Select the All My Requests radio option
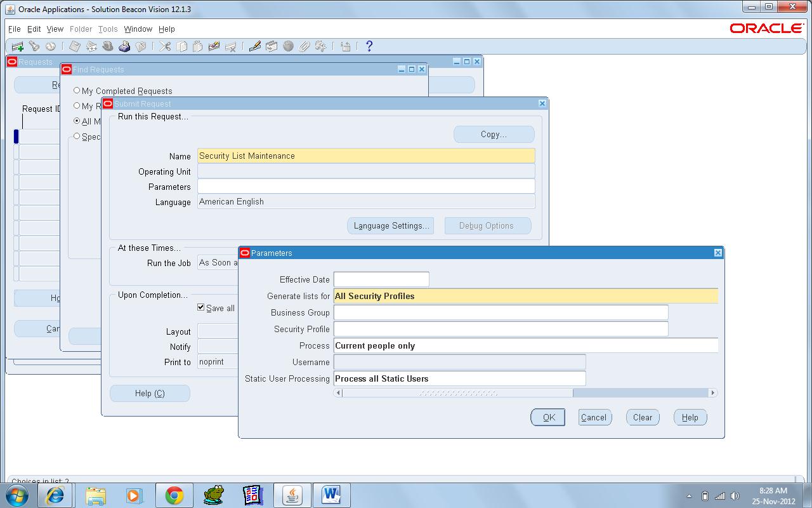The width and height of the screenshot is (812, 508). click(x=77, y=121)
